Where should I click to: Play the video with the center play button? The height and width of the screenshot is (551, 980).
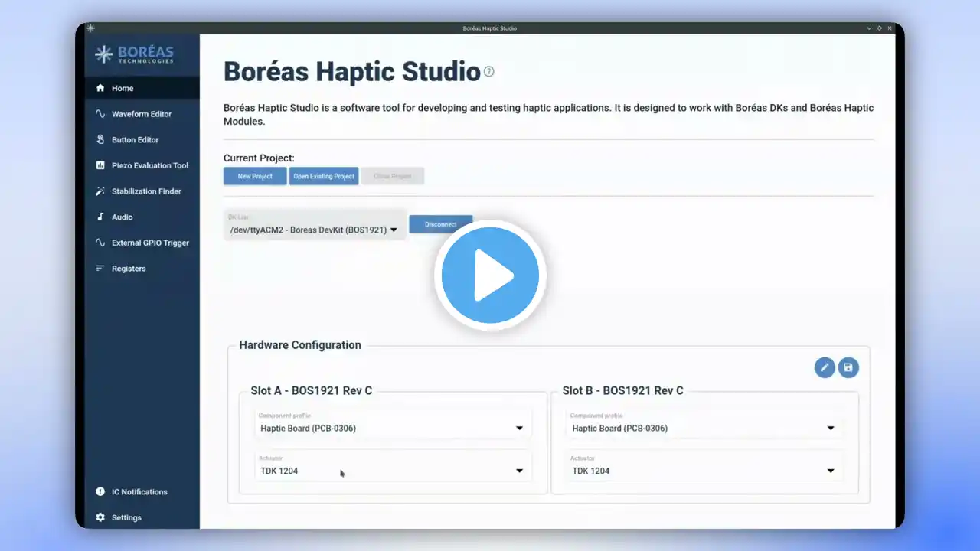pos(490,275)
